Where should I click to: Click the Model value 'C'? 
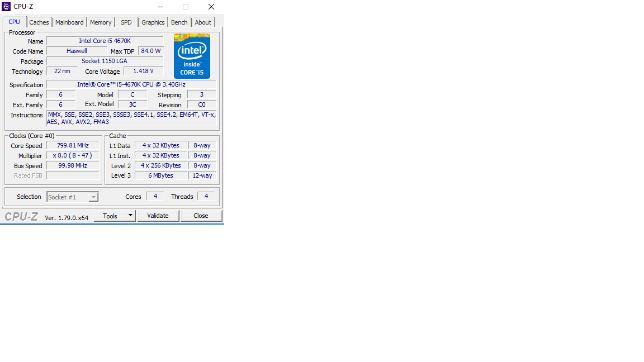coord(132,95)
